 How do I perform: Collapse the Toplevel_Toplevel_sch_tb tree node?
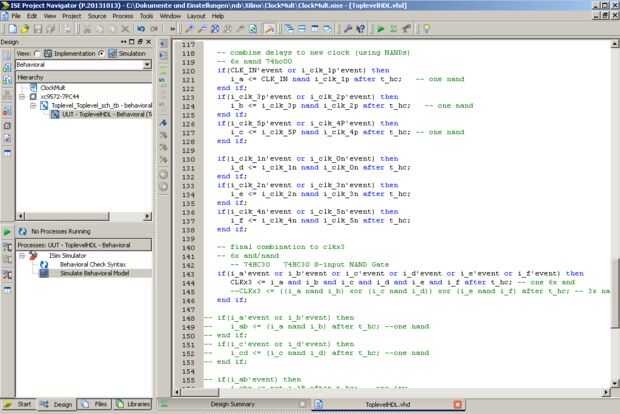pos(33,106)
